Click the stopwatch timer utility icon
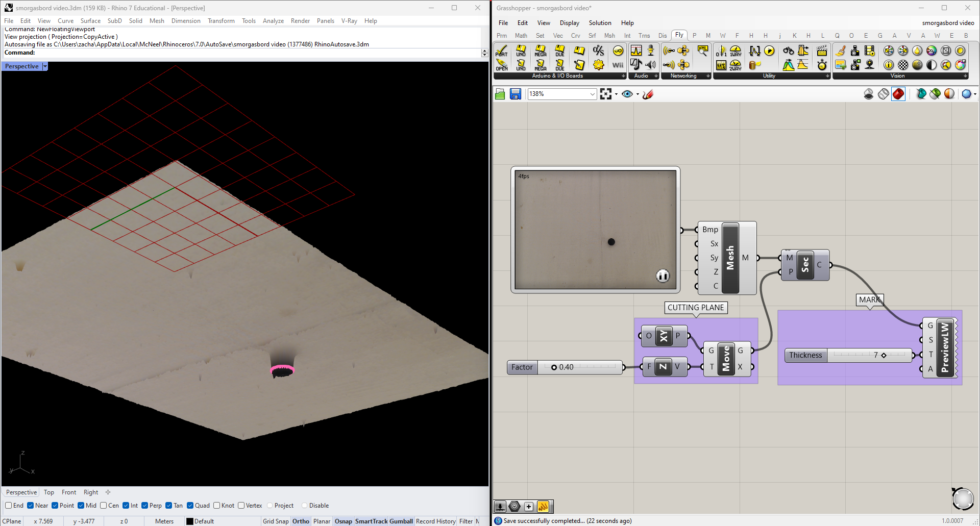The width and height of the screenshot is (980, 526). [x=822, y=65]
